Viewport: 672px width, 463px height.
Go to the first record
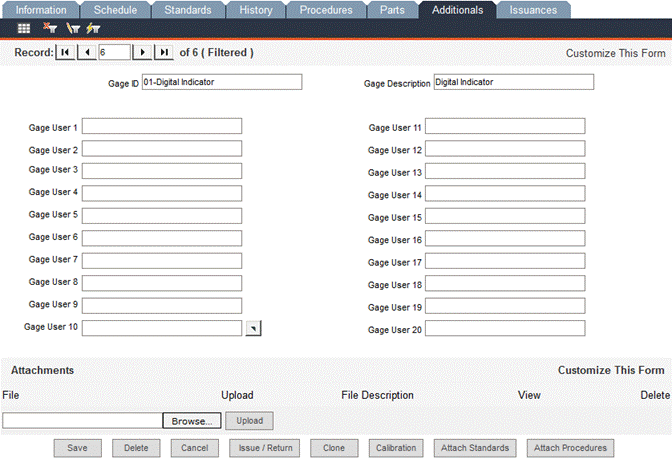point(65,52)
